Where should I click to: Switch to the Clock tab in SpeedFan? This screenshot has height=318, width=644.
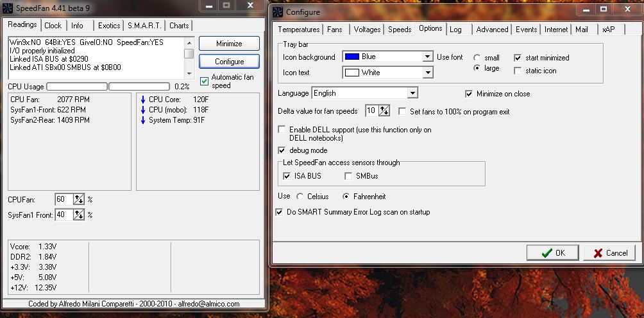[x=53, y=26]
